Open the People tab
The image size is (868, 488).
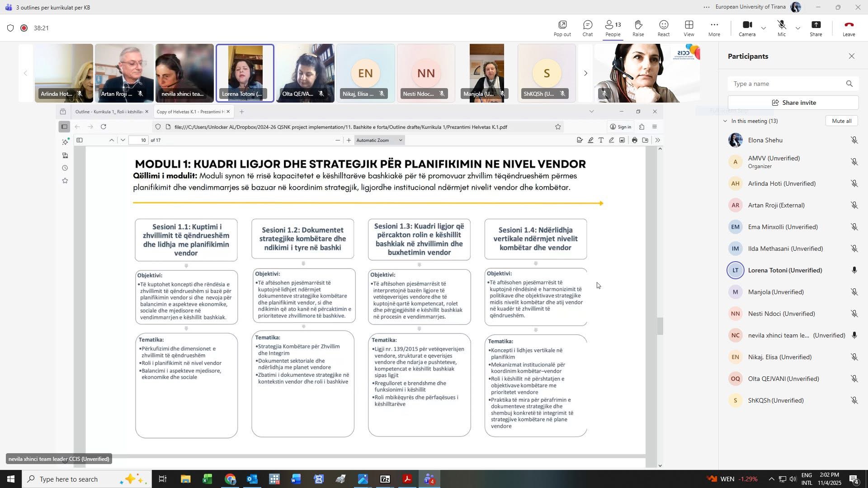613,28
